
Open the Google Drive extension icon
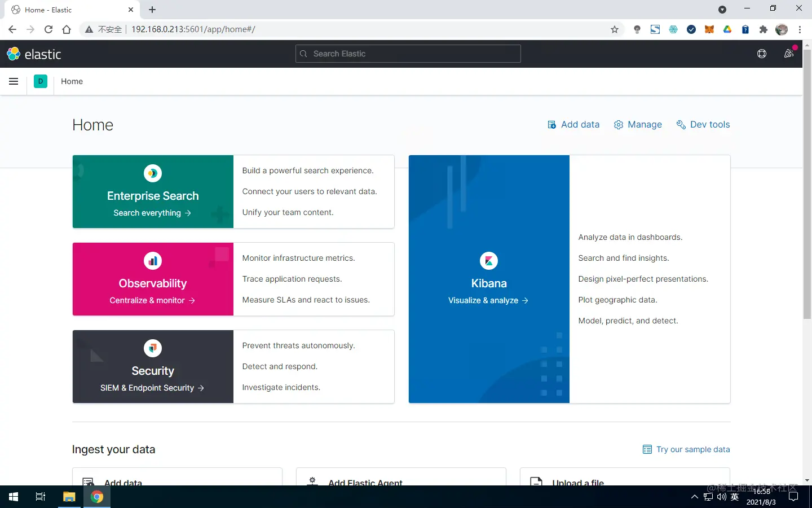(727, 29)
